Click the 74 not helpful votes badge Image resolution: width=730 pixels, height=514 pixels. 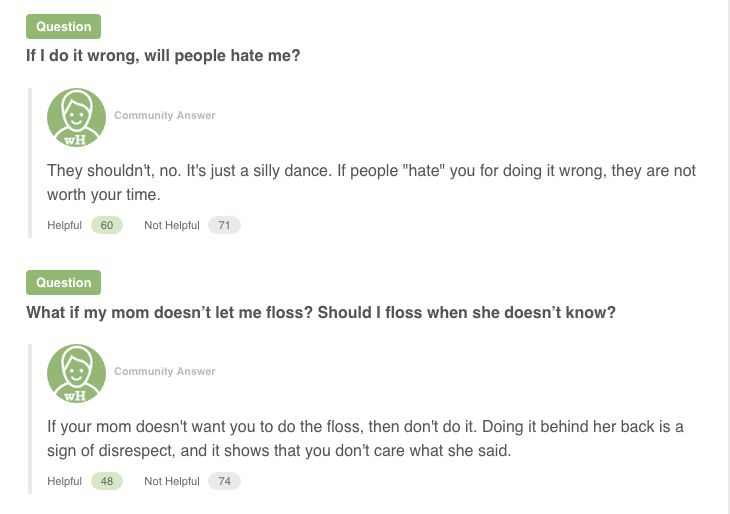[x=224, y=481]
